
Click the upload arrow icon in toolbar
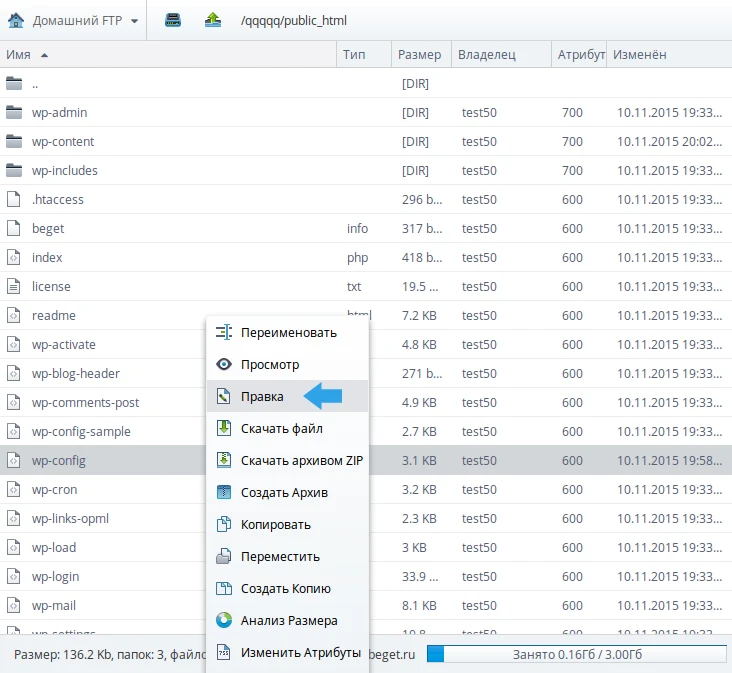(x=212, y=20)
